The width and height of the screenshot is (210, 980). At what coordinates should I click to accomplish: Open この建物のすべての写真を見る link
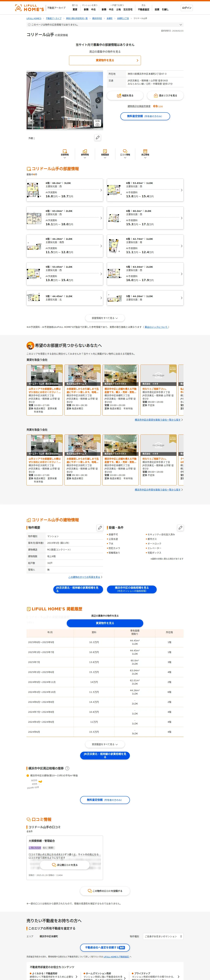84,577
